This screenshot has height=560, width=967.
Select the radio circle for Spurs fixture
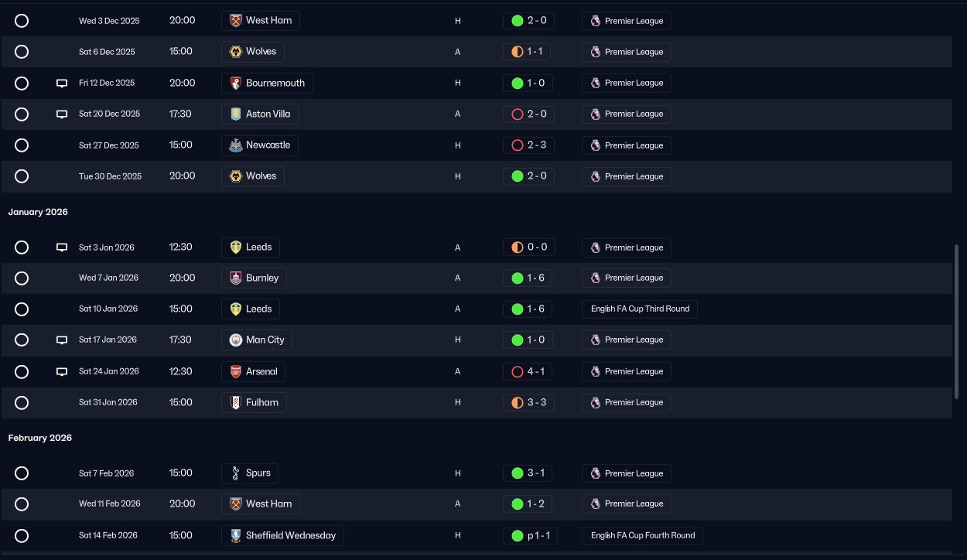coord(22,473)
